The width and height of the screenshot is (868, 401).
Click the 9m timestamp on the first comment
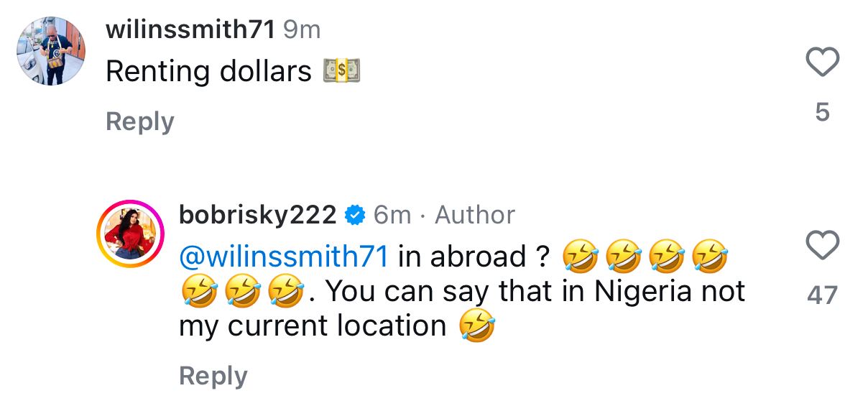[302, 30]
